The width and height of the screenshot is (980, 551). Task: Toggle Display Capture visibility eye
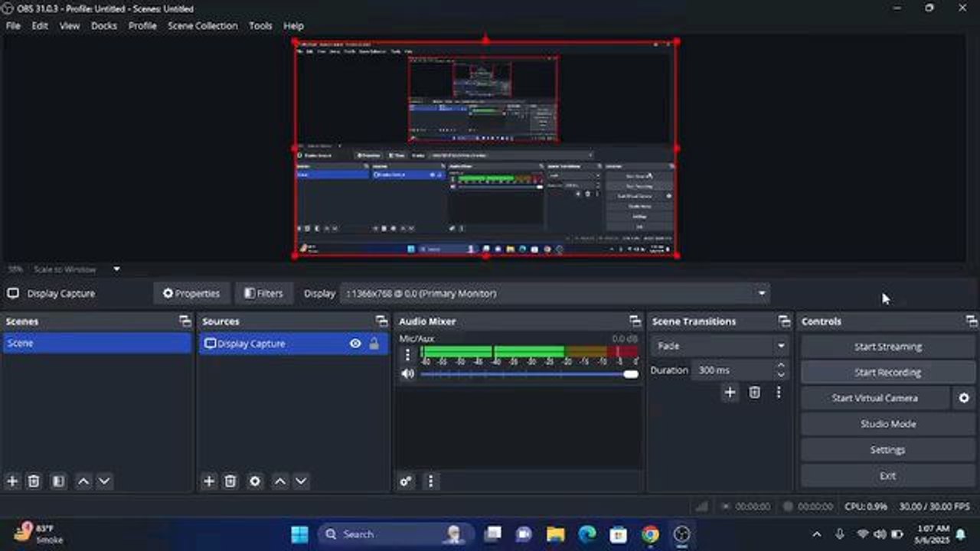pyautogui.click(x=355, y=344)
